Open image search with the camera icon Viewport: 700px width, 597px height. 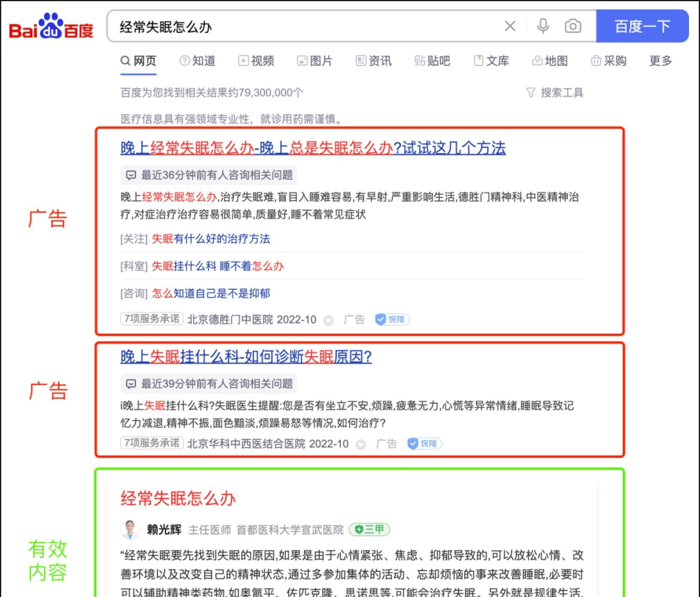tap(573, 27)
